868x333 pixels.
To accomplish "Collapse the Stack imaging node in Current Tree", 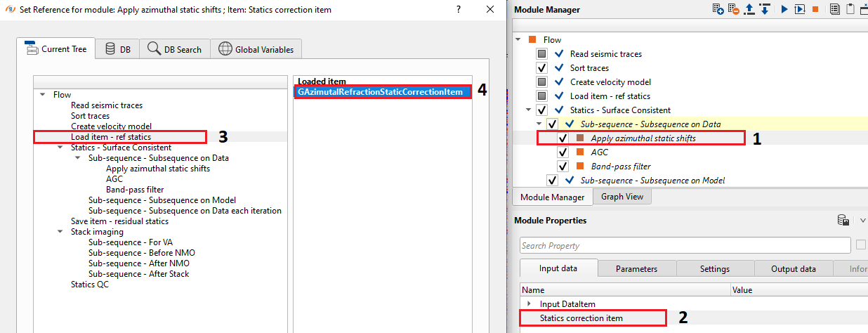I will point(60,232).
